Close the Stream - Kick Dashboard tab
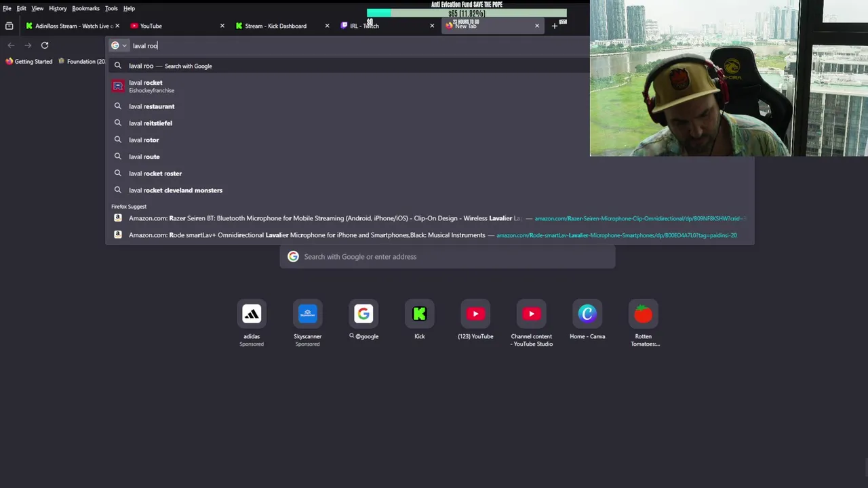The height and width of the screenshot is (488, 868). click(x=327, y=26)
